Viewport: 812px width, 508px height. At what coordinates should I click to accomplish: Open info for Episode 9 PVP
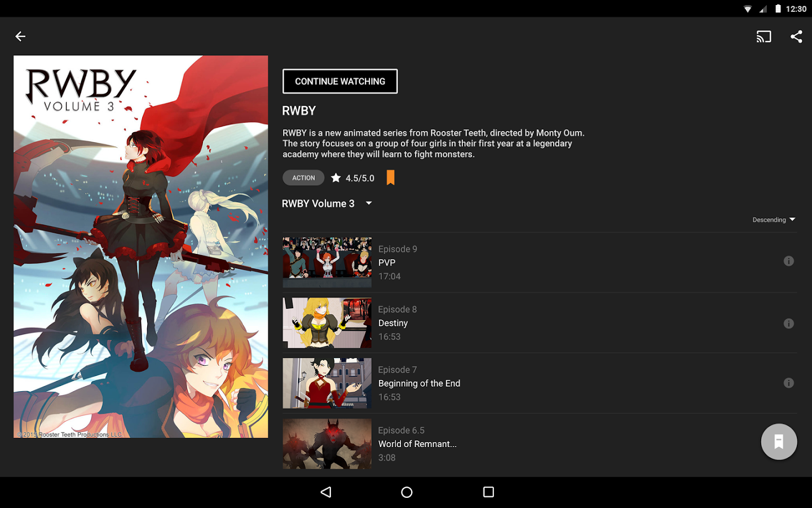(x=789, y=261)
